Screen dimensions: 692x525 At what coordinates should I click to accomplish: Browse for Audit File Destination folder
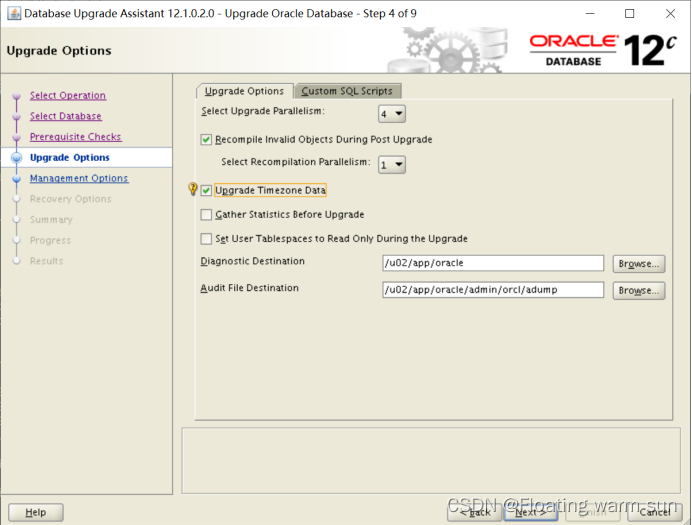[x=639, y=291]
